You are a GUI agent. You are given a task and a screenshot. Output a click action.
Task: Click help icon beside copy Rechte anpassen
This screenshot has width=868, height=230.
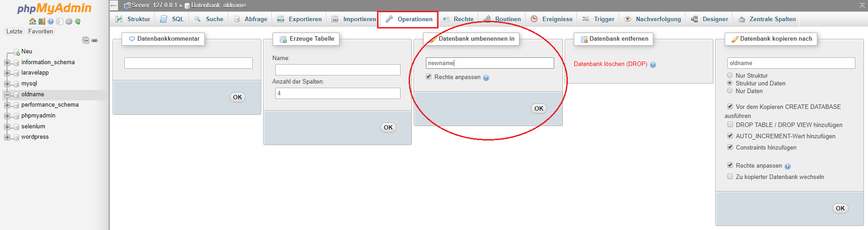coord(788,166)
